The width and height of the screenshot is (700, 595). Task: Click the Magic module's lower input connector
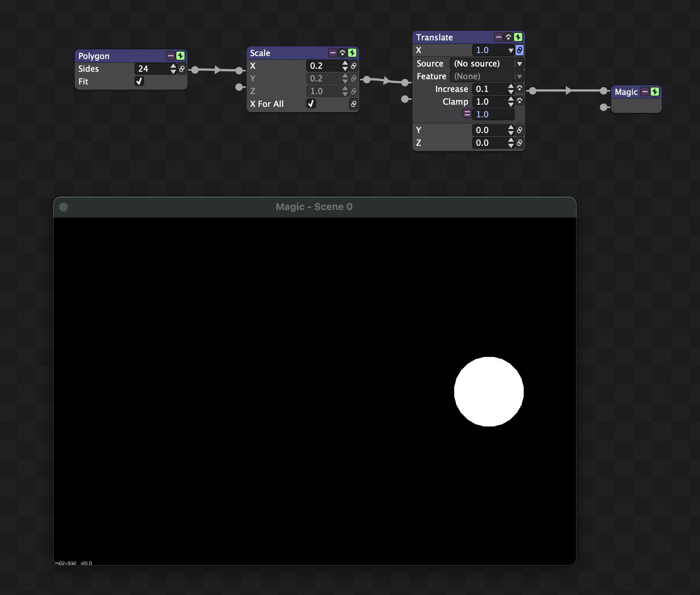(x=604, y=107)
